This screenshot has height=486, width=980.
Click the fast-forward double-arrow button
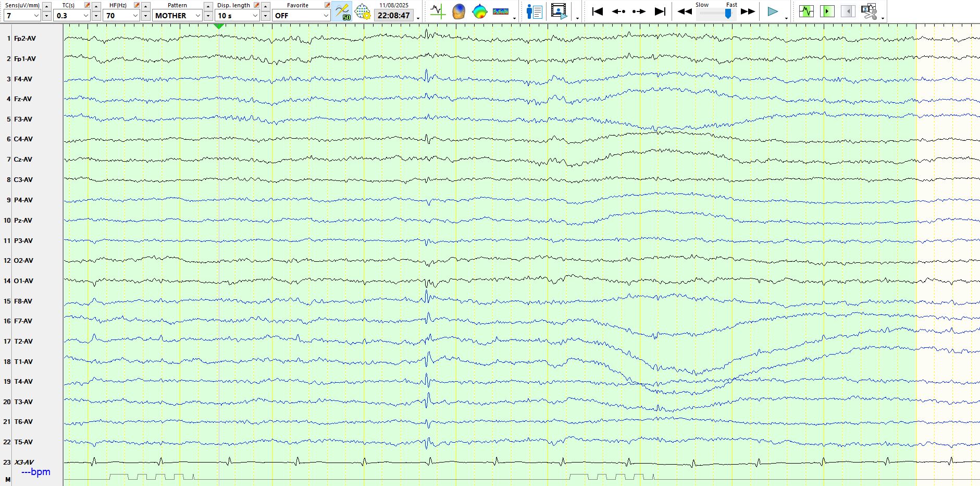748,11
